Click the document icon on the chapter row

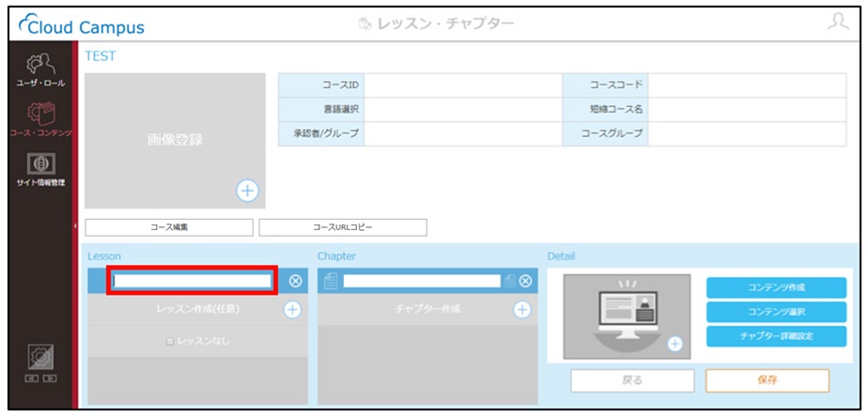330,281
